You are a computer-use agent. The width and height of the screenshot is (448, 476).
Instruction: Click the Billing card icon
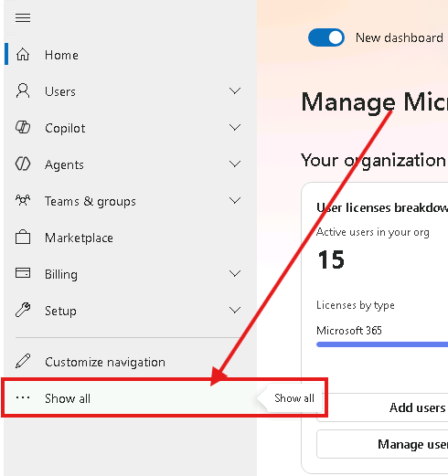coord(23,273)
